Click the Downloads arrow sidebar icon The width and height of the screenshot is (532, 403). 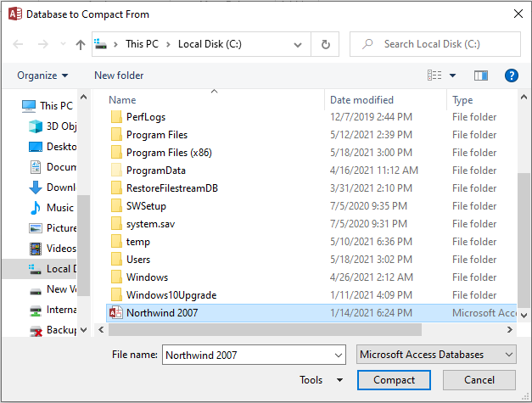pyautogui.click(x=36, y=188)
